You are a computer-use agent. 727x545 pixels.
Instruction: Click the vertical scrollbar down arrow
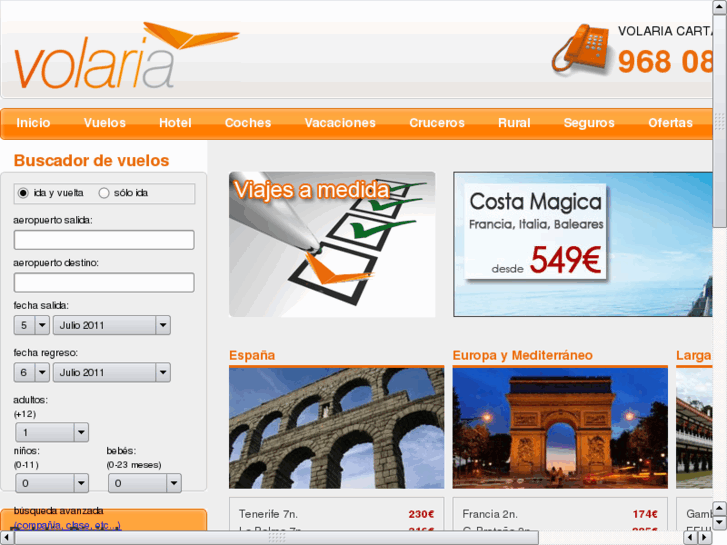point(720,523)
